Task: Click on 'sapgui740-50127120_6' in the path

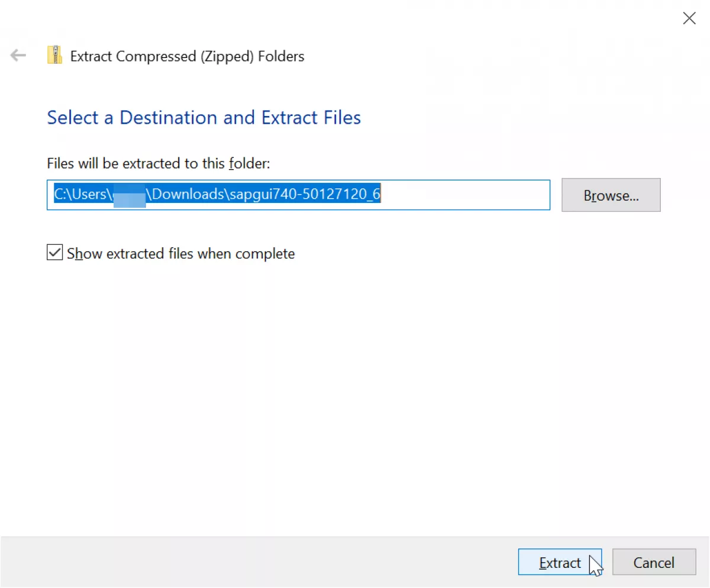Action: [x=304, y=195]
